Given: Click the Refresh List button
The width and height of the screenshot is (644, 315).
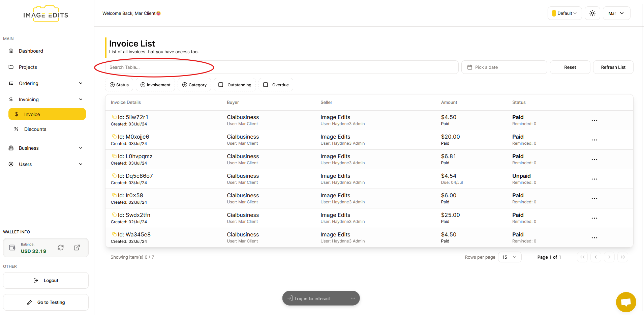Looking at the screenshot, I should (x=613, y=67).
